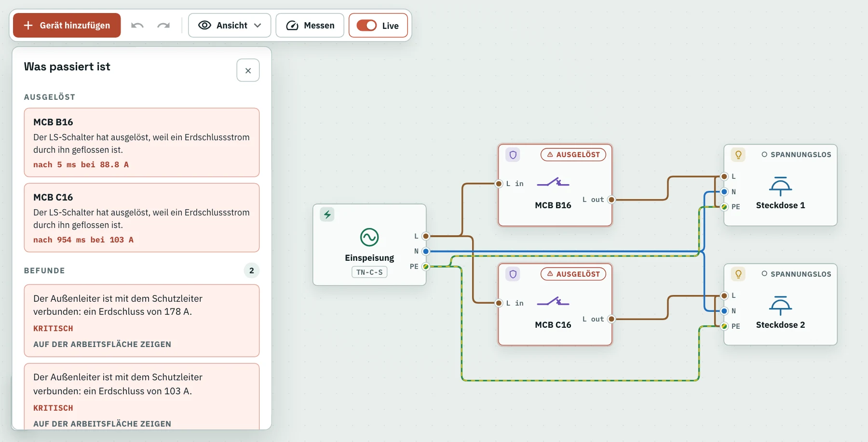Select the MCB B16 device label
Image resolution: width=868 pixels, height=442 pixels.
(553, 205)
